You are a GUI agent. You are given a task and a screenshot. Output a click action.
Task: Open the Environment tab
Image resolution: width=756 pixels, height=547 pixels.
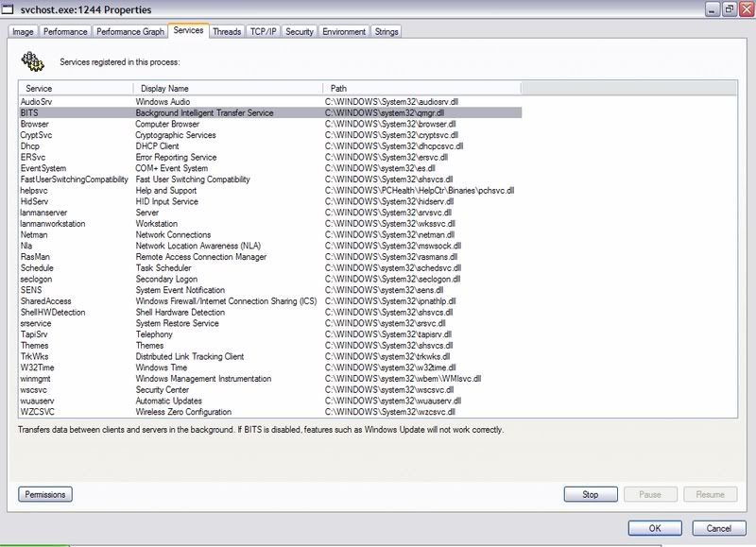tap(344, 31)
